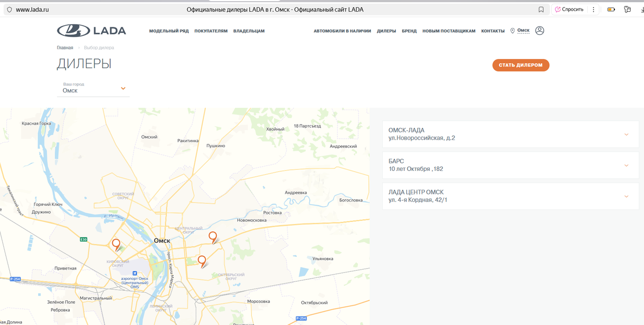The width and height of the screenshot is (644, 325).
Task: Go to Автомобили в наличии
Action: pos(342,31)
